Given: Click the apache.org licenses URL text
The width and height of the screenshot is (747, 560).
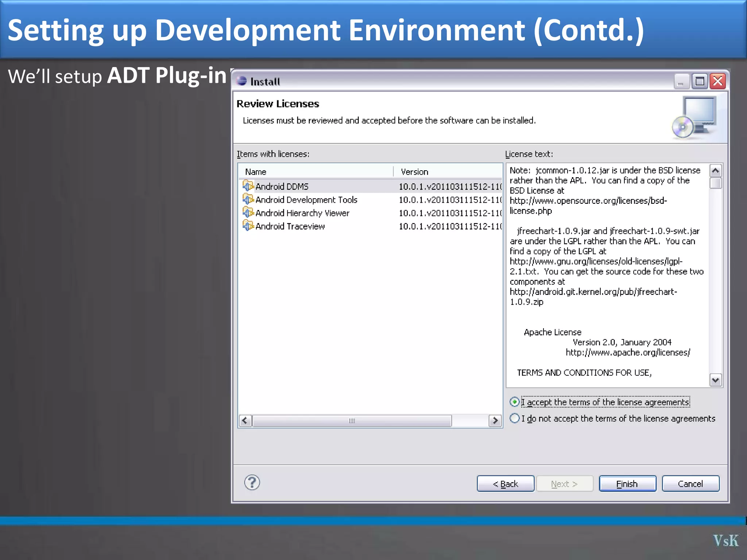Looking at the screenshot, I should (628, 353).
